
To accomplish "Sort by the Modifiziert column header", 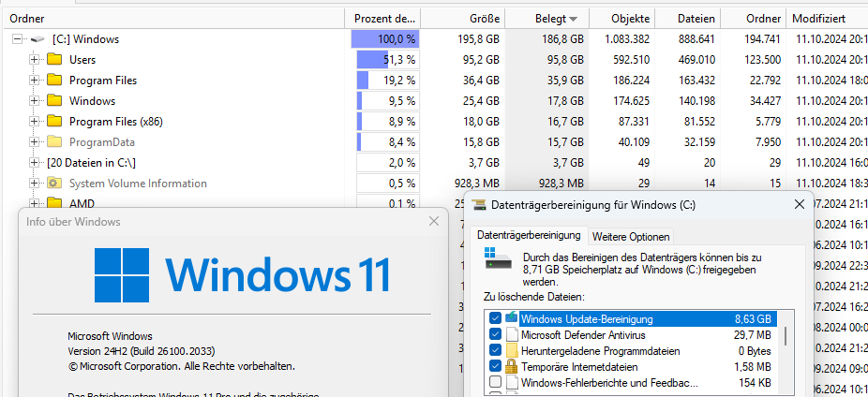I will pyautogui.click(x=828, y=19).
